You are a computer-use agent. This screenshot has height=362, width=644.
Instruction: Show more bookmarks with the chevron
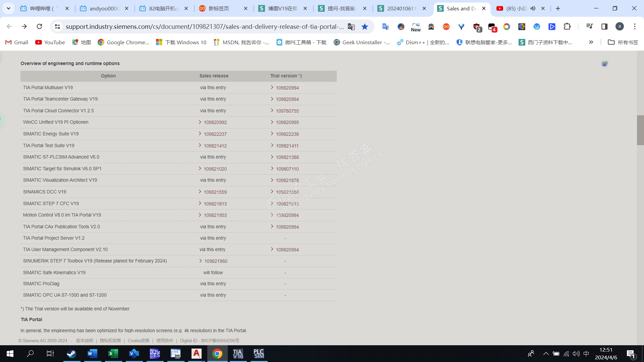click(591, 42)
